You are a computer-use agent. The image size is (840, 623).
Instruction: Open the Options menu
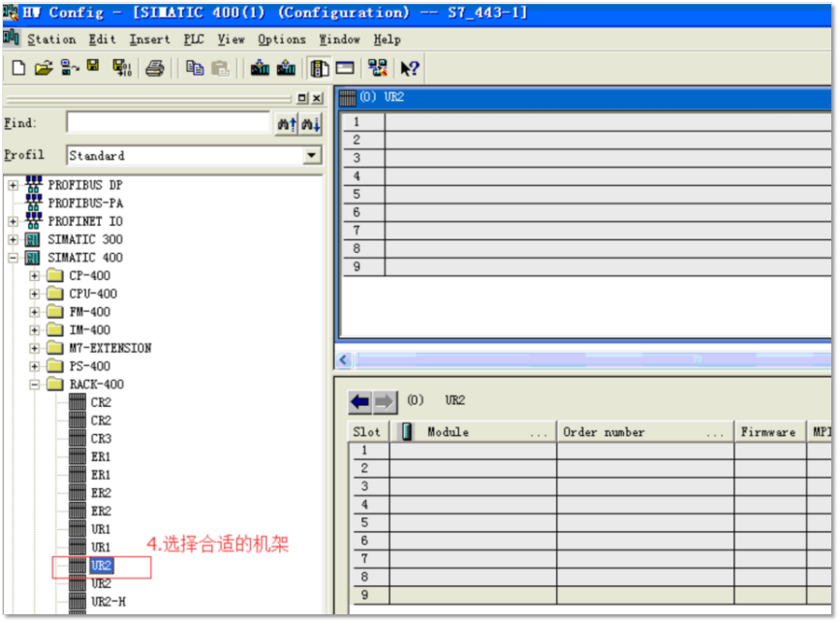point(281,40)
